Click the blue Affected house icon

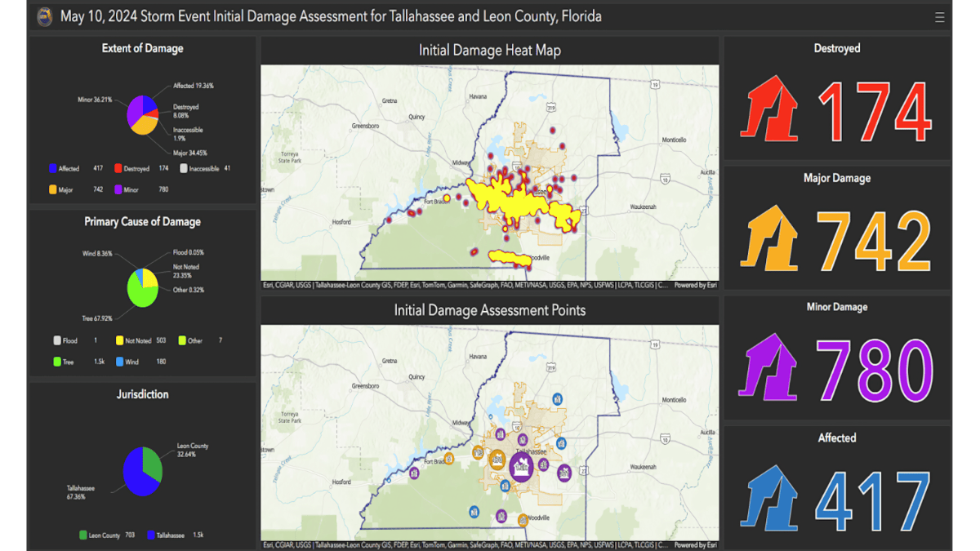coord(768,499)
